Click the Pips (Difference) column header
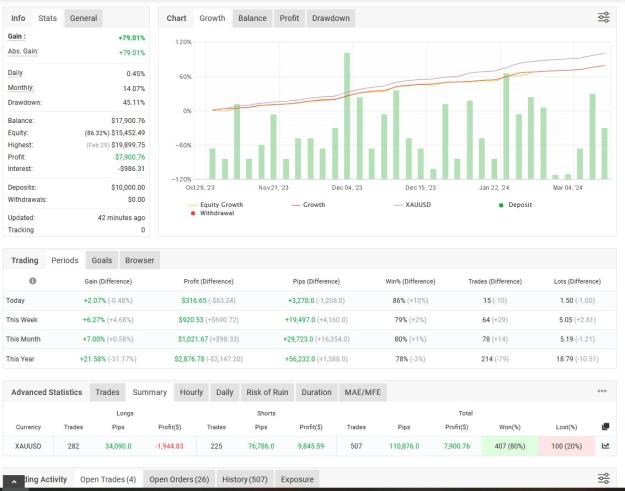Image resolution: width=625 pixels, height=491 pixels. tap(316, 281)
